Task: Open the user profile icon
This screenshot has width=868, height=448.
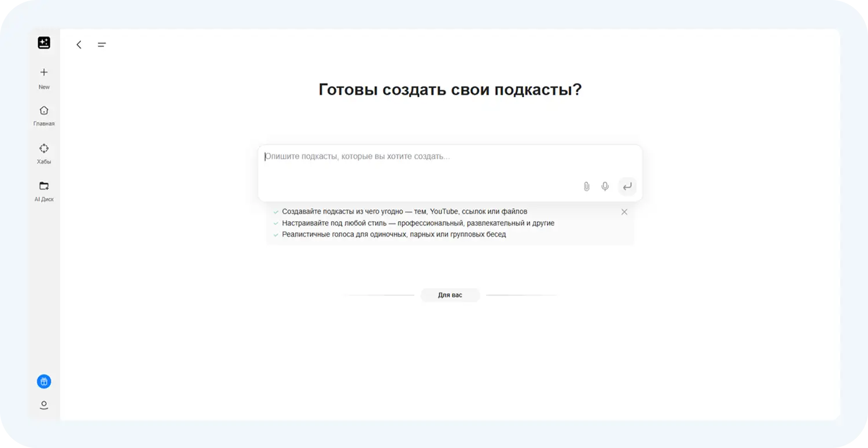Action: (x=44, y=405)
